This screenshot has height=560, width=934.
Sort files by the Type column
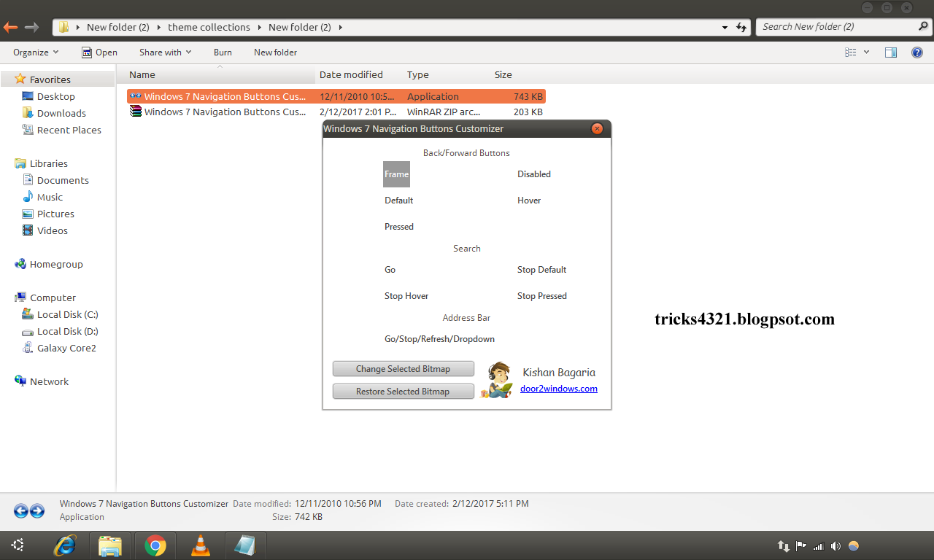pyautogui.click(x=418, y=74)
